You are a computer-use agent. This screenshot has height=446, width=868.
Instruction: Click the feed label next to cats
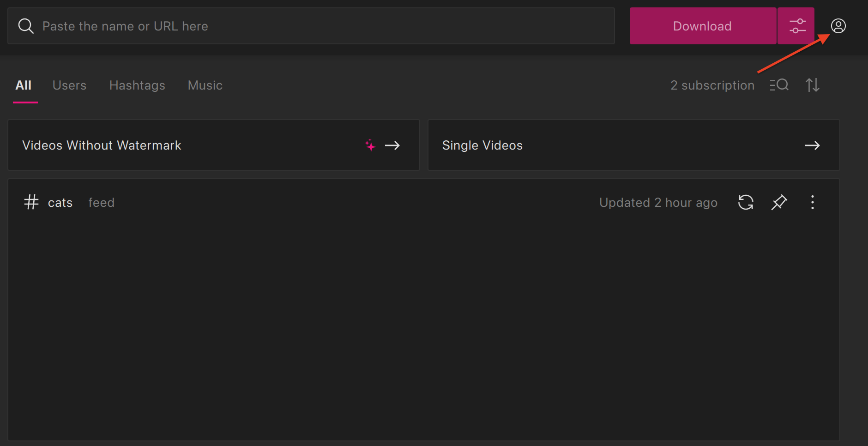point(101,202)
